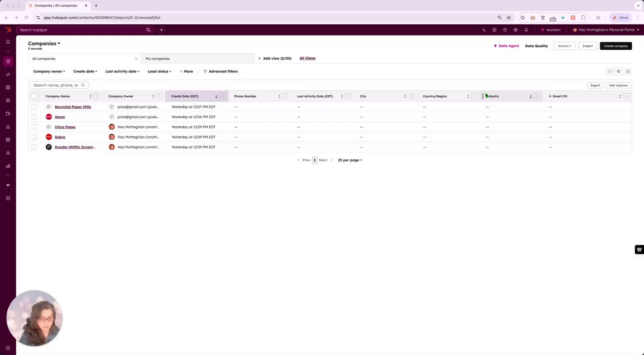Screen dimensions: 644x355
Task: Open the Recycled Paper Mills company record
Action: pyautogui.click(x=73, y=107)
